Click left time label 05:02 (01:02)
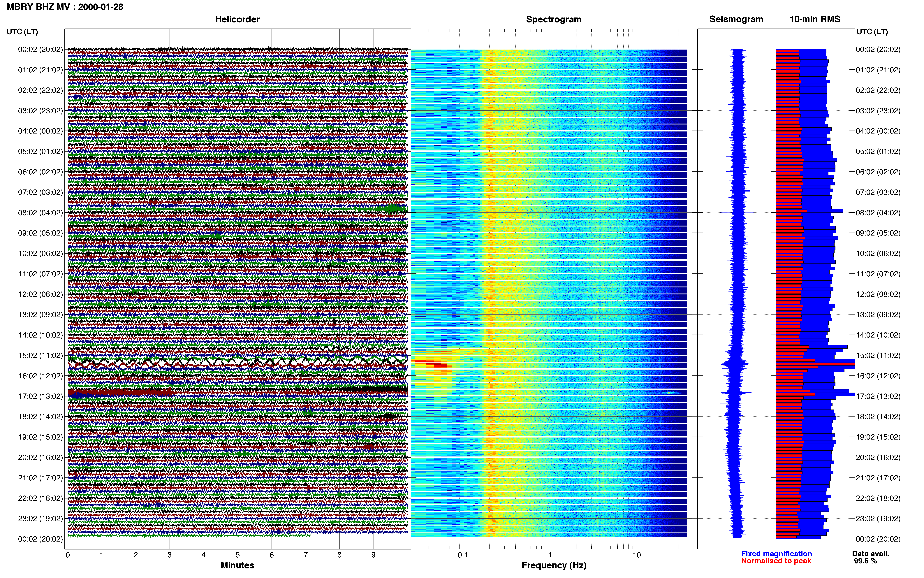This screenshot has width=924, height=578. pyautogui.click(x=41, y=151)
